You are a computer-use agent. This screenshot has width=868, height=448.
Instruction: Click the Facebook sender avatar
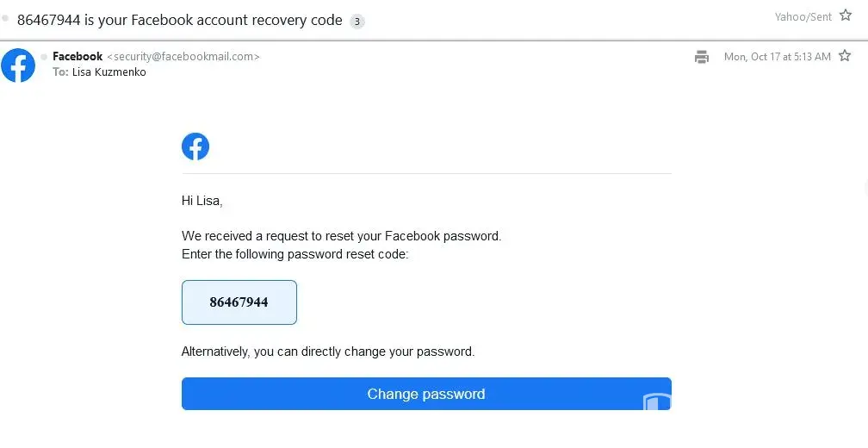[18, 65]
